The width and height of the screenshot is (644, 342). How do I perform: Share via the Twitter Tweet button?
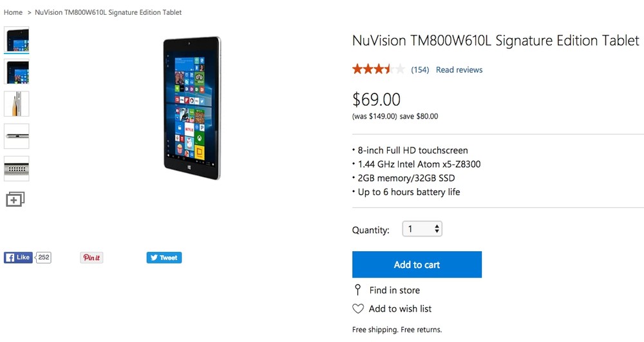click(x=164, y=258)
